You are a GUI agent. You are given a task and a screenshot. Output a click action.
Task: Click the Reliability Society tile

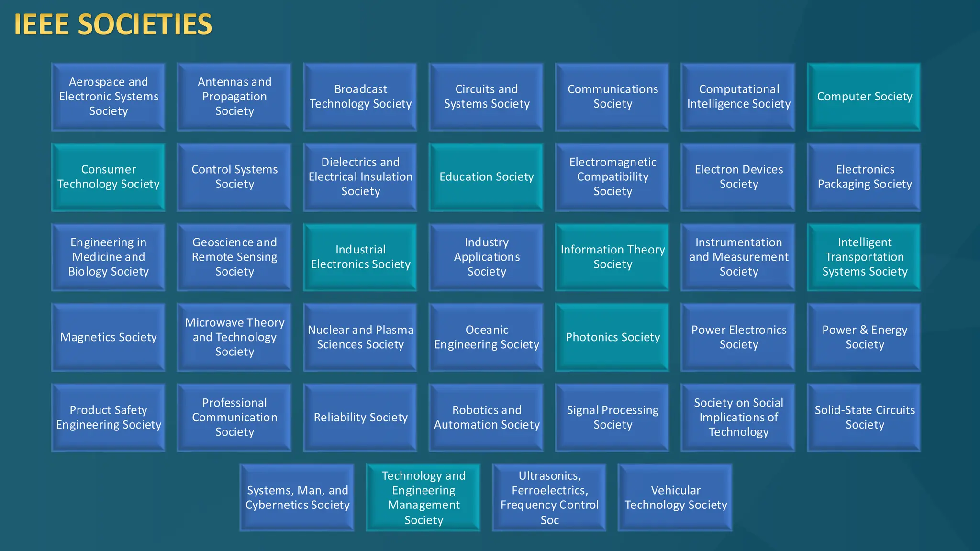coord(360,418)
